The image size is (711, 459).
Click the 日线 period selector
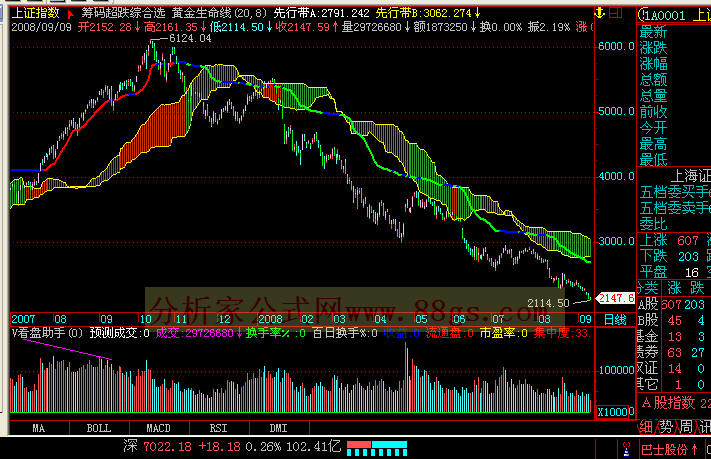tap(615, 319)
